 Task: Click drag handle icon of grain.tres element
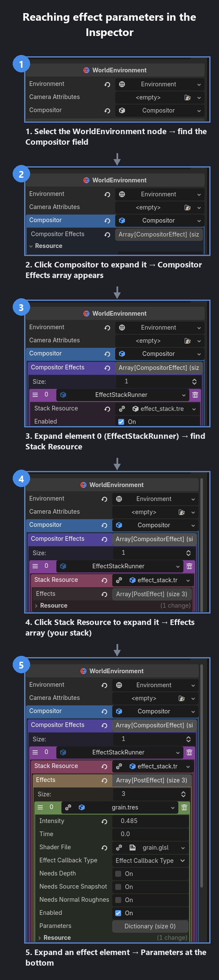(40, 807)
